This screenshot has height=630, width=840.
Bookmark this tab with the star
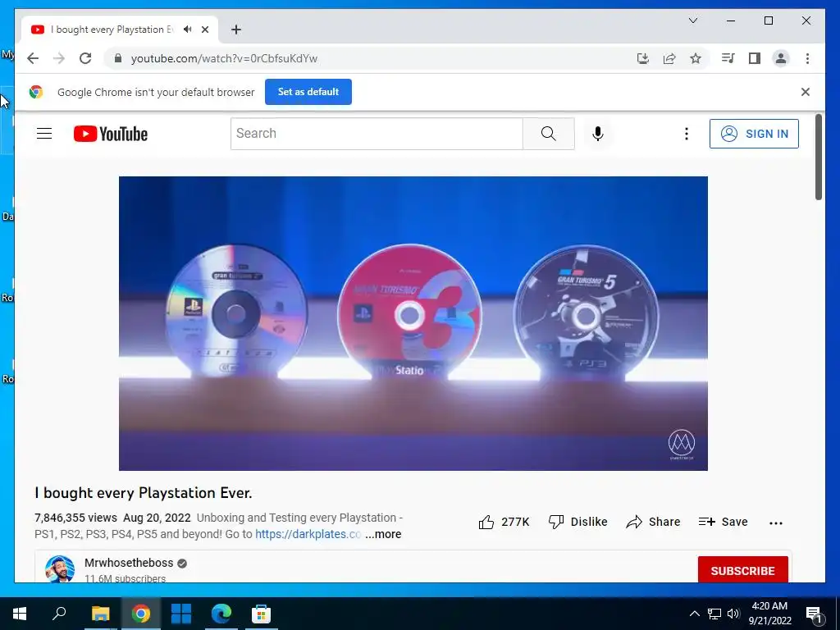(696, 58)
